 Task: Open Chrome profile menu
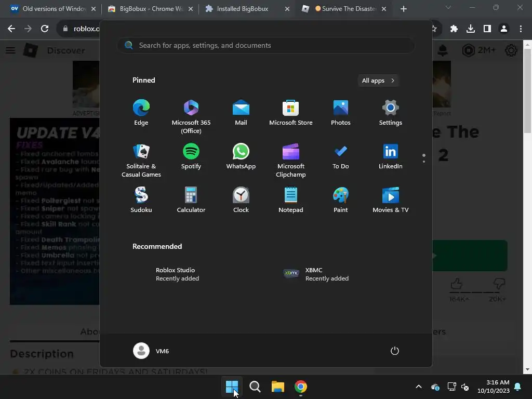click(x=504, y=29)
